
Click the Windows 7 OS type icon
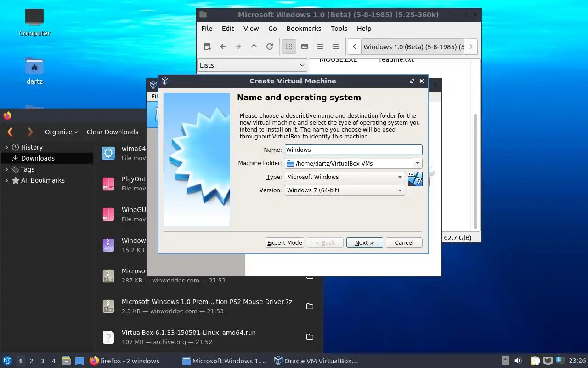415,179
